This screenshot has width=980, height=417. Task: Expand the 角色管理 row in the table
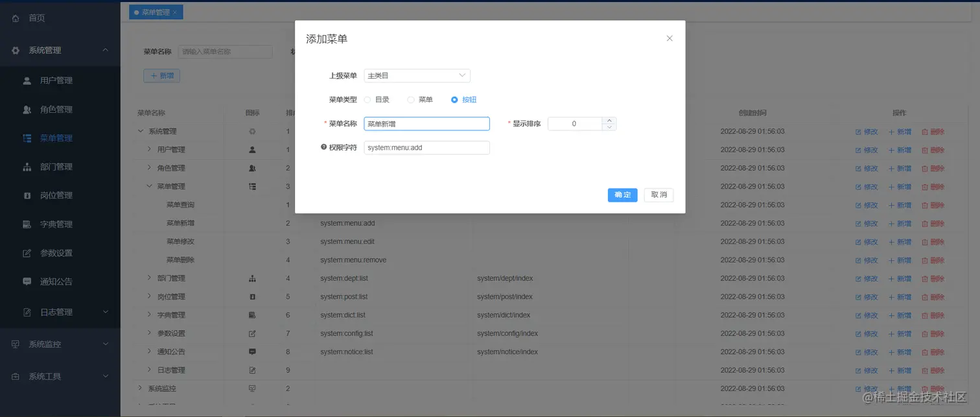149,167
